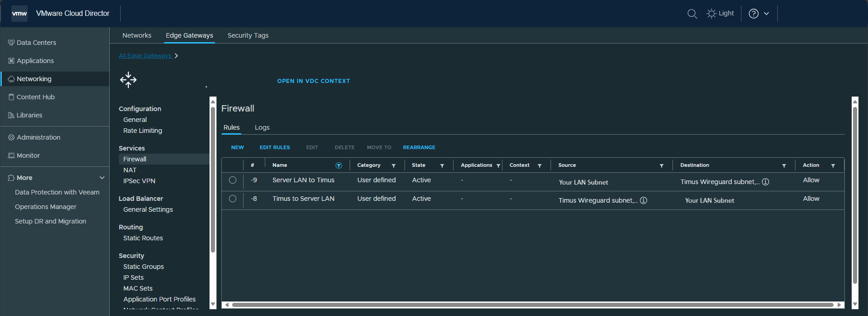The height and width of the screenshot is (316, 868).
Task: Click the Name column header
Action: pos(280,165)
